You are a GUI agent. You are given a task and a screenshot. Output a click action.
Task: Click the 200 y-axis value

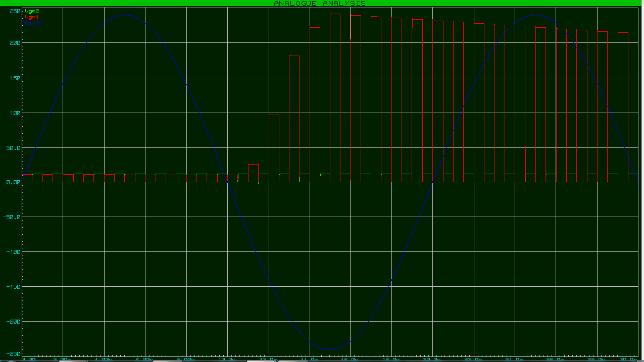click(x=14, y=43)
